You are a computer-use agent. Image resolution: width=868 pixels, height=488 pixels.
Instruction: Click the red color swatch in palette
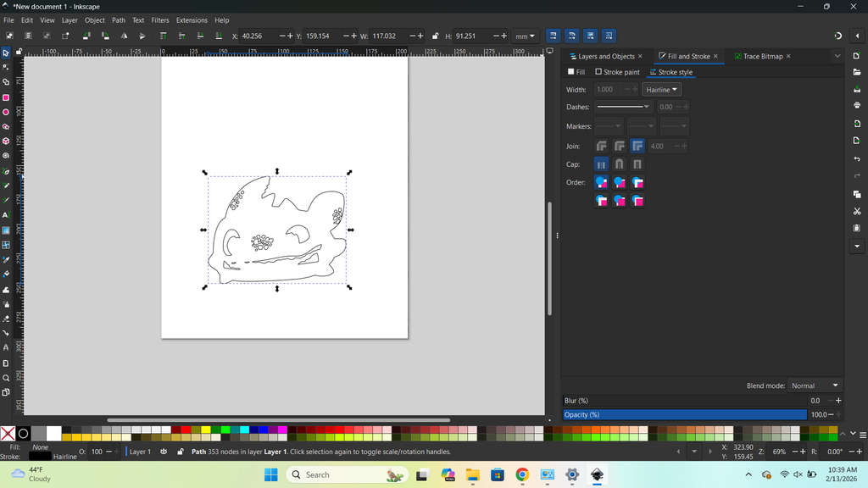click(186, 430)
